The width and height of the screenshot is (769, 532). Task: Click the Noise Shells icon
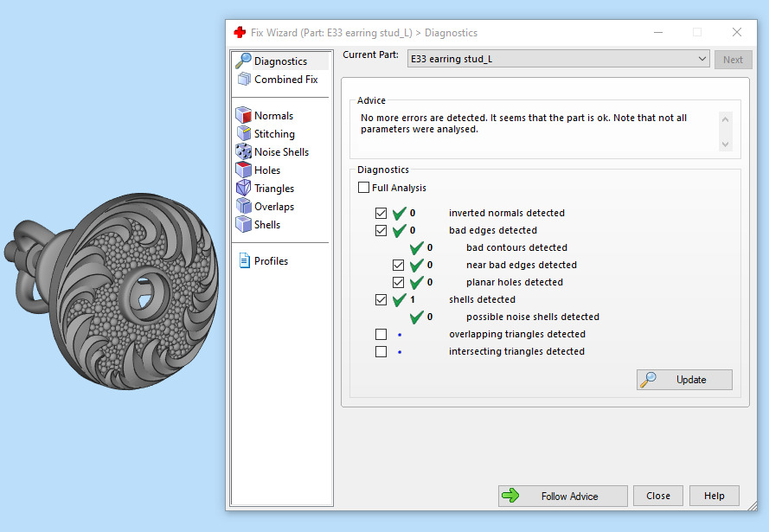tap(243, 151)
